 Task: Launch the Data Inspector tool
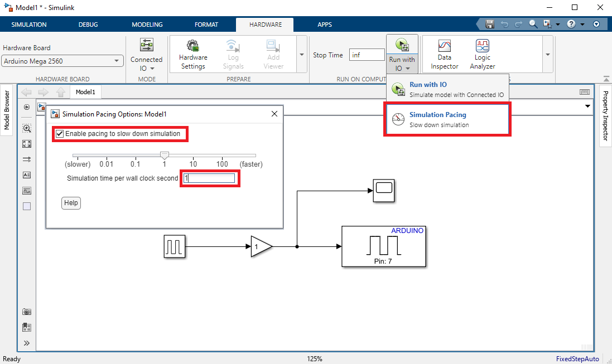444,54
